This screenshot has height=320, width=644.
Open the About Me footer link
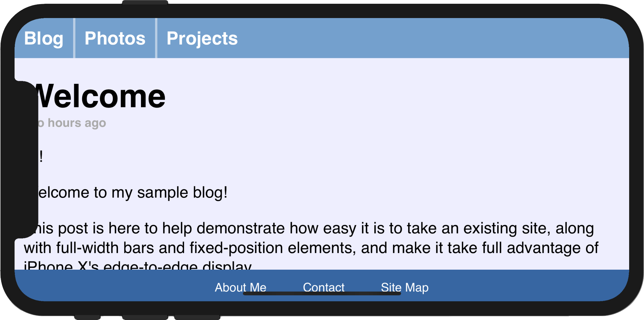coord(241,287)
